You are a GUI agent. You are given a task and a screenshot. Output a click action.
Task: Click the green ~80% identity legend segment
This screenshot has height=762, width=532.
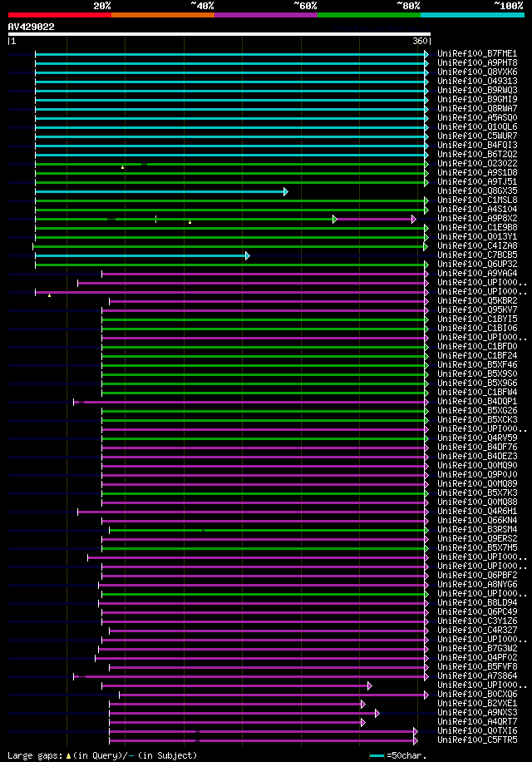(x=369, y=15)
